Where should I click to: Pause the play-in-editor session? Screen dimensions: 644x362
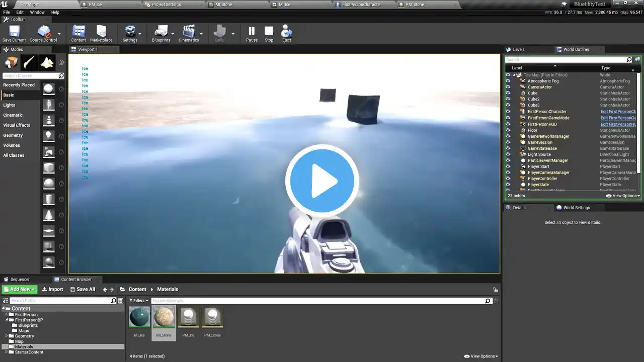tap(252, 34)
